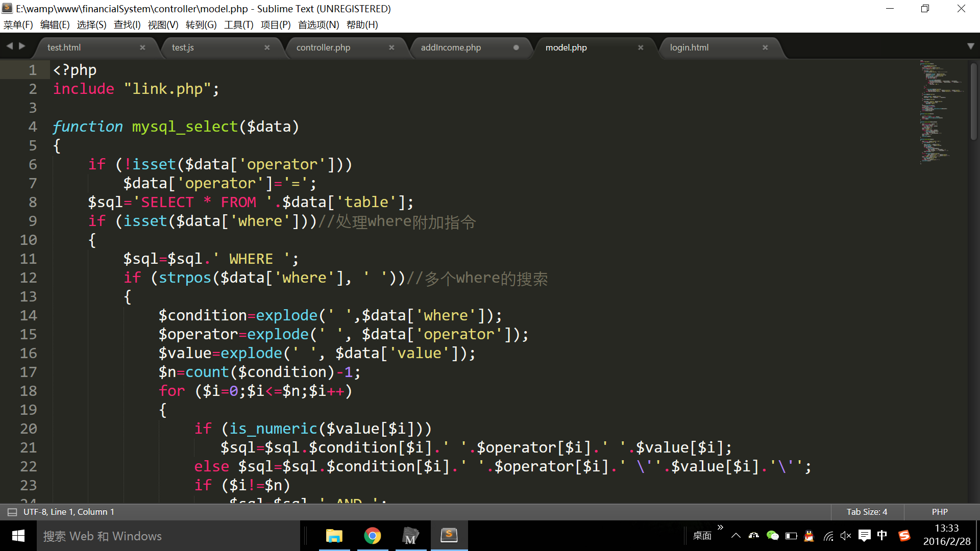
Task: Open the 工具(T) menu
Action: point(238,24)
